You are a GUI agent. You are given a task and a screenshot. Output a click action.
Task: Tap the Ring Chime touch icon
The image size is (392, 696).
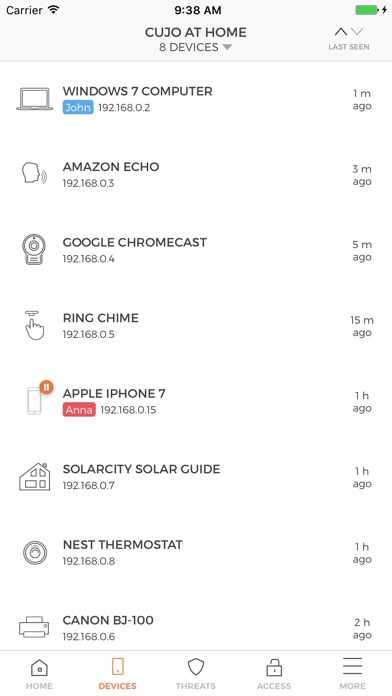[x=34, y=325]
